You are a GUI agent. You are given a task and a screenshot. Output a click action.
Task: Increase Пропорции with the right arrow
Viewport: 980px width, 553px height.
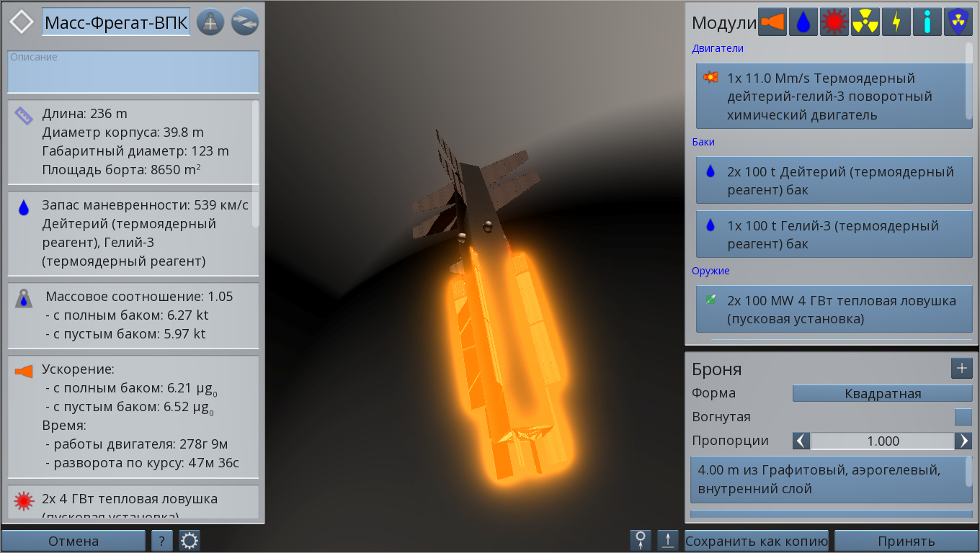pos(963,441)
